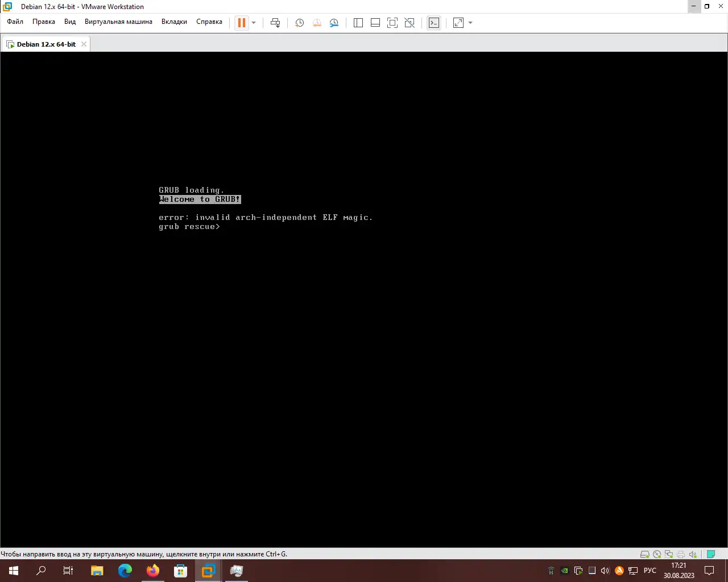Open the snapshot manager wrench-clock icon
The image size is (728, 582).
point(334,23)
